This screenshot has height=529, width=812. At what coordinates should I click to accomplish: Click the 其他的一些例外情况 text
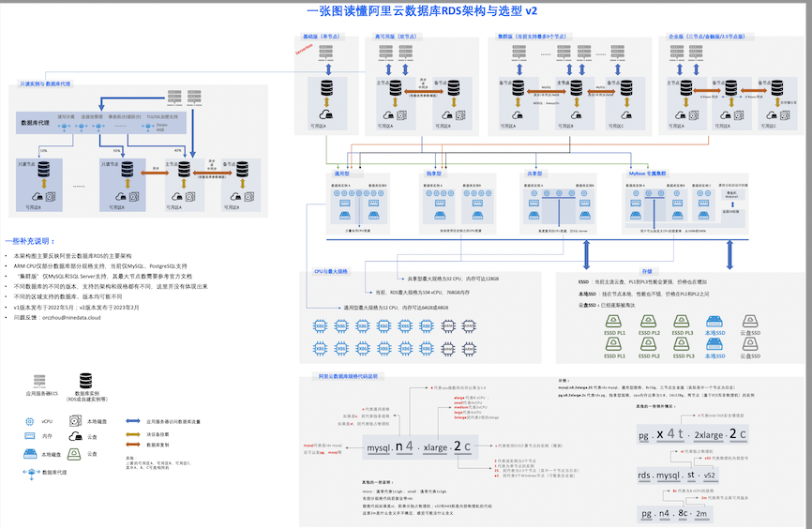(x=655, y=406)
